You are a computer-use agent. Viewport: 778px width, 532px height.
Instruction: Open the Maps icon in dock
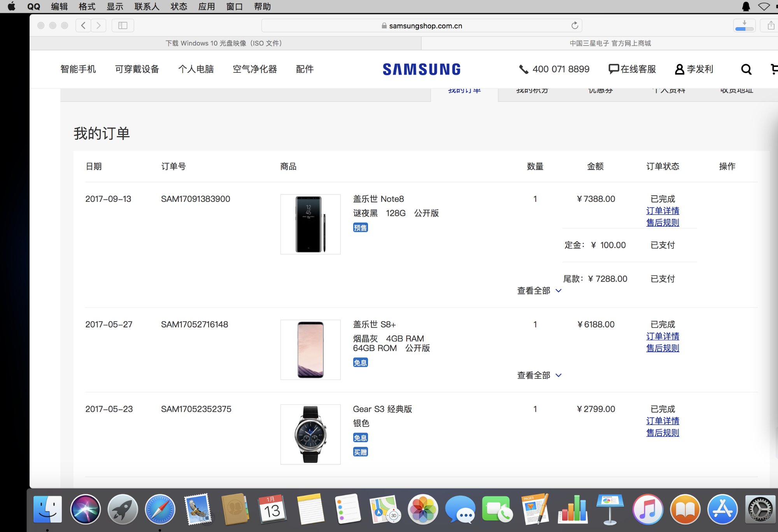pyautogui.click(x=385, y=509)
